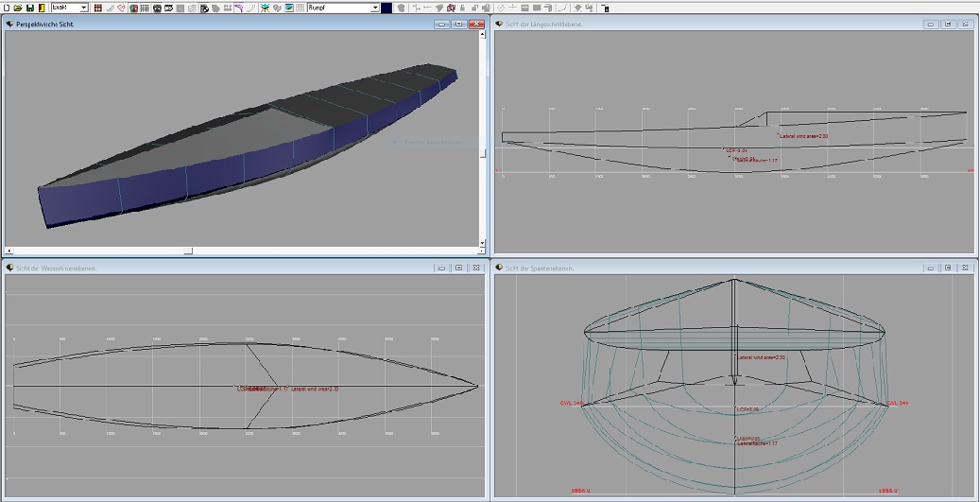Toggle the control net display
This screenshot has height=502, width=980.
[x=97, y=8]
